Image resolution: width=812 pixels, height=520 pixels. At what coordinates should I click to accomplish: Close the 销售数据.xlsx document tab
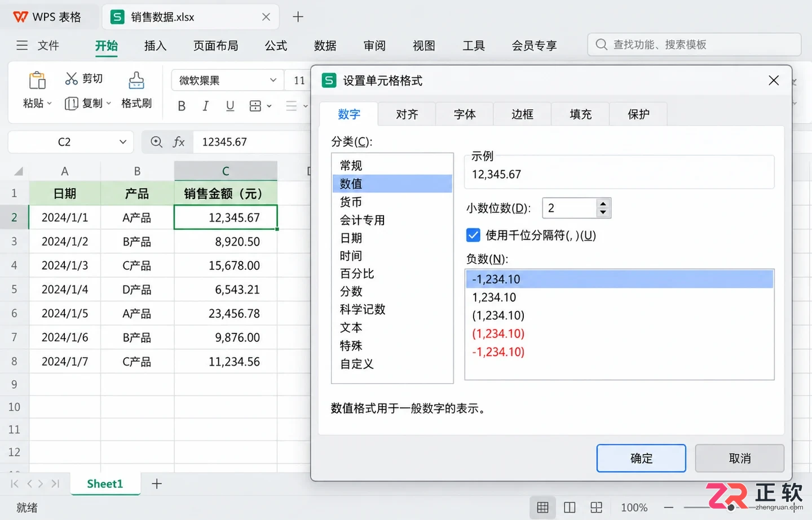tap(266, 17)
